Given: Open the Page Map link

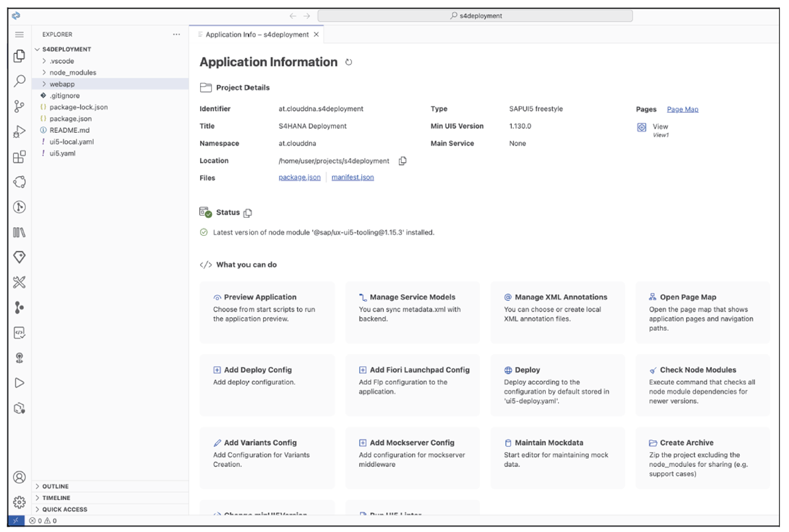Looking at the screenshot, I should pyautogui.click(x=683, y=110).
